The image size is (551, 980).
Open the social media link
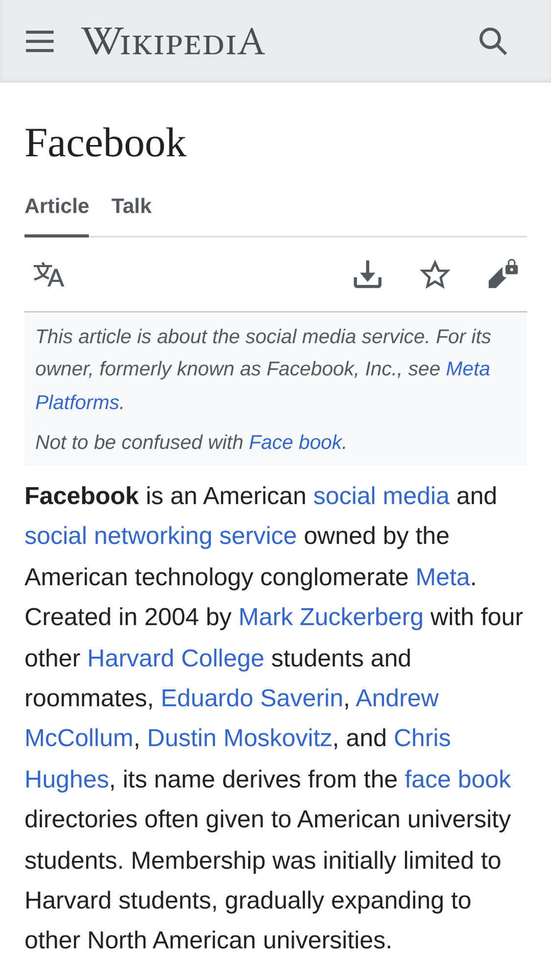381,496
